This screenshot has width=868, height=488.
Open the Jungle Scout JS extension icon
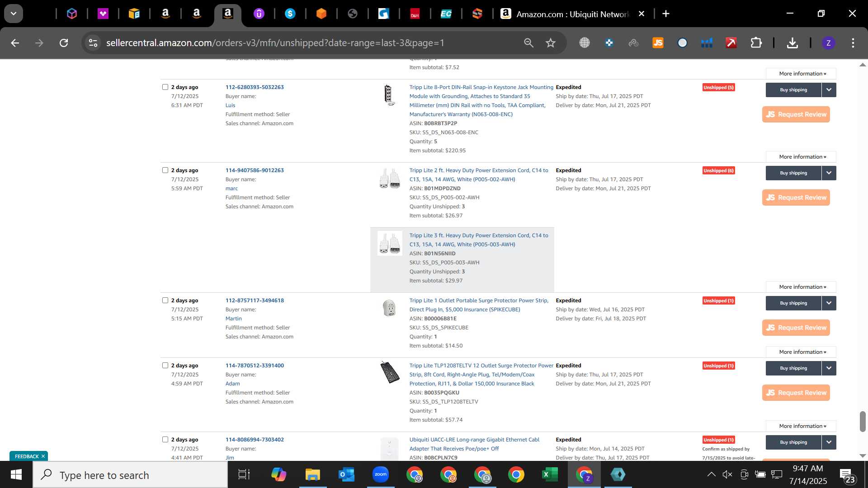point(658,43)
